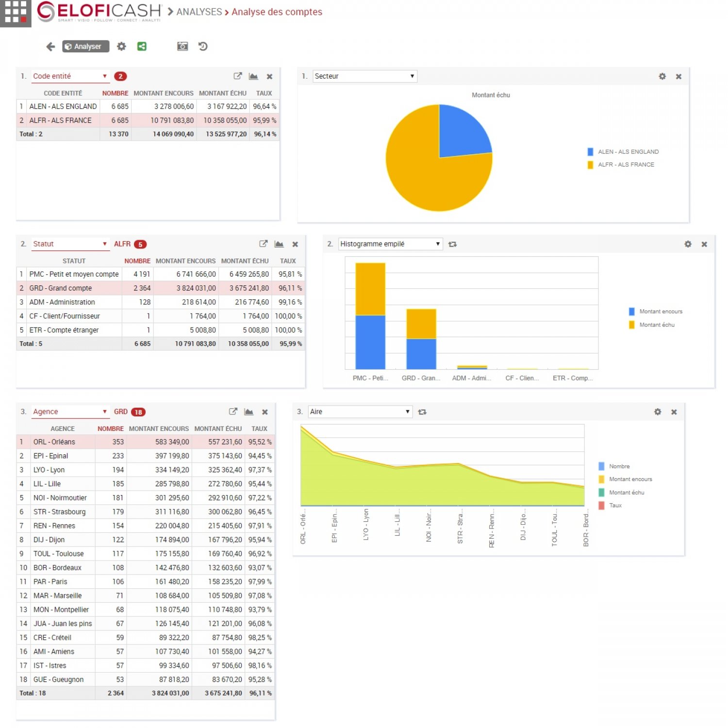The image size is (728, 728).
Task: Open the toolbar settings gear icon
Action: tap(121, 46)
